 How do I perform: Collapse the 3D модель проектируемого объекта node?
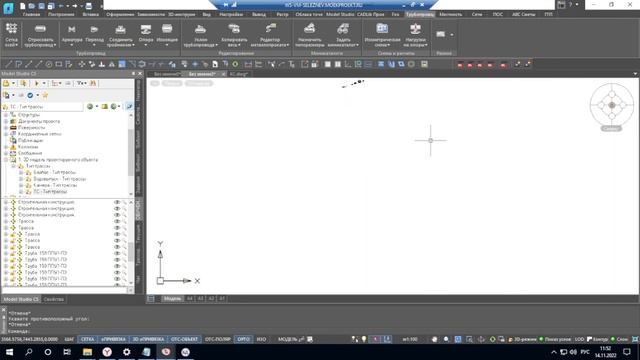[x=6, y=160]
